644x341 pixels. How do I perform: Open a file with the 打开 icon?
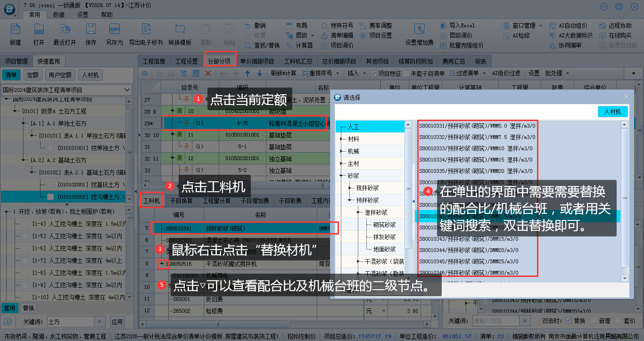click(39, 29)
